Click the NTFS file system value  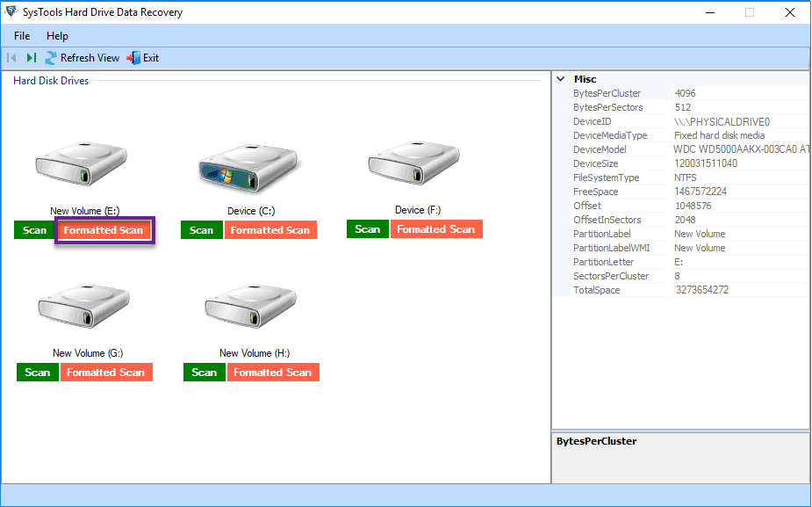[685, 177]
